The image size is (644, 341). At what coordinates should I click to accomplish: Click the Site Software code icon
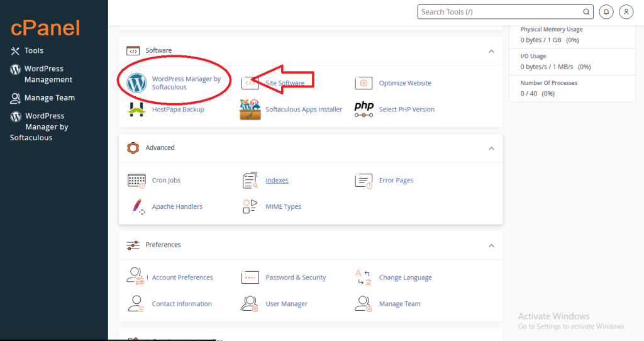pos(250,83)
